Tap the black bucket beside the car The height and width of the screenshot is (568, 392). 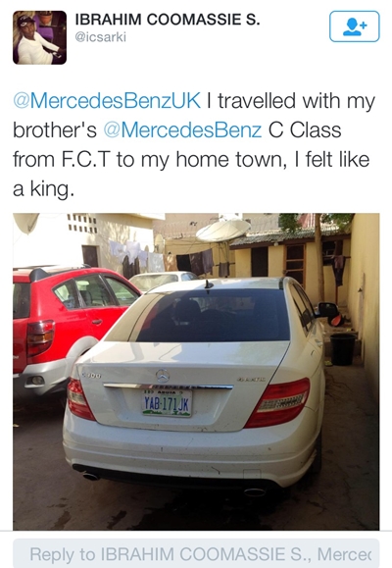(342, 349)
